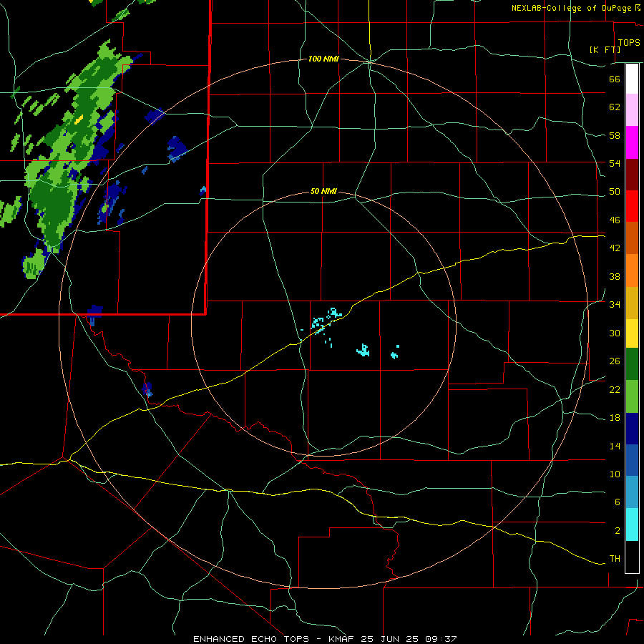This screenshot has height=644, width=644.
Task: Click the navy blue swatch below 18
Action: coord(632,429)
